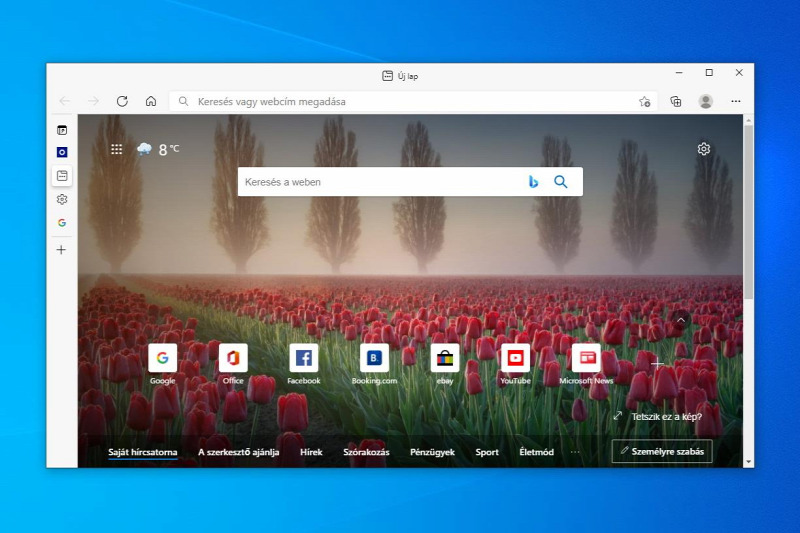Open page settings gear on new tab
Screen dimensions: 800x533
(704, 149)
